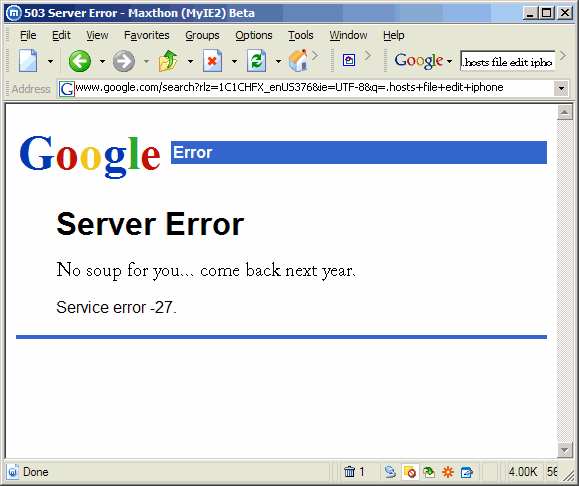Click the blue Error banner text
579x486 pixels.
192,152
